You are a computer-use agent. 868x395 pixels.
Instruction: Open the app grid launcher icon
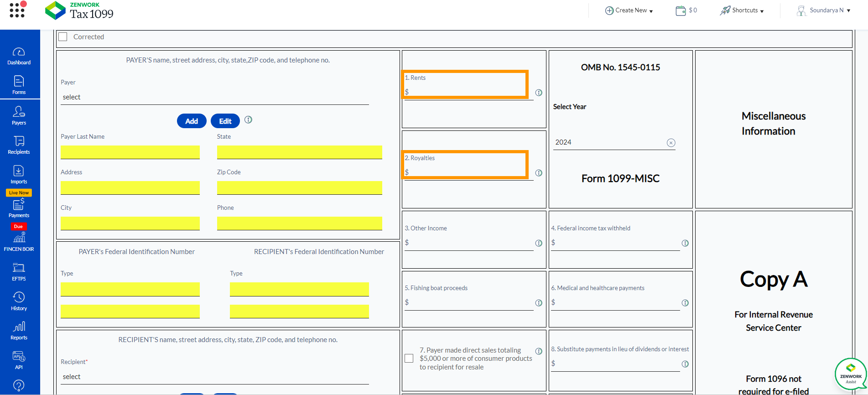(x=18, y=9)
